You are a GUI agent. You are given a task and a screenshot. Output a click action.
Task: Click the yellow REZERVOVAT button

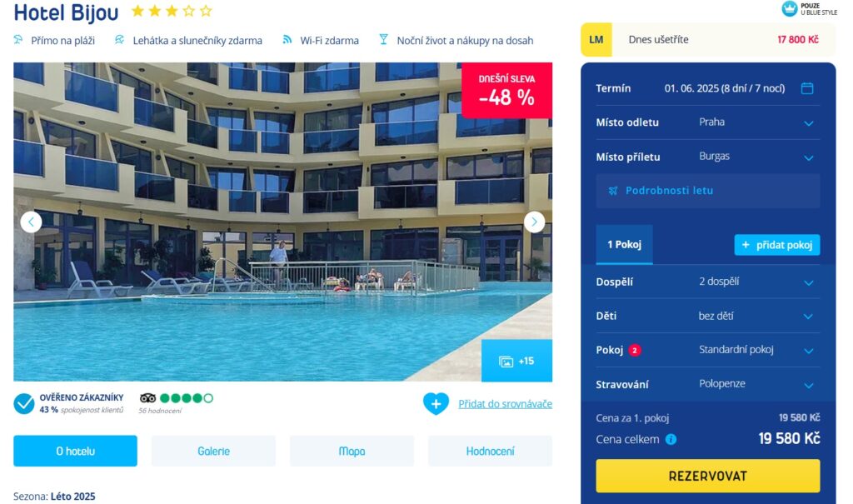tap(708, 477)
